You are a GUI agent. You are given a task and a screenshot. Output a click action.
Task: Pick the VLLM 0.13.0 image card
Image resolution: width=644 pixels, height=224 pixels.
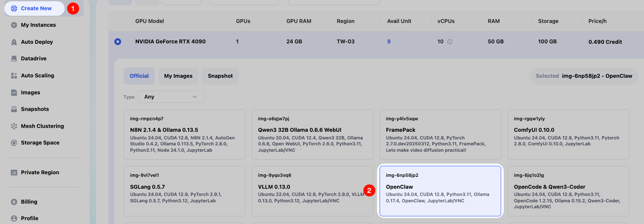(312, 190)
